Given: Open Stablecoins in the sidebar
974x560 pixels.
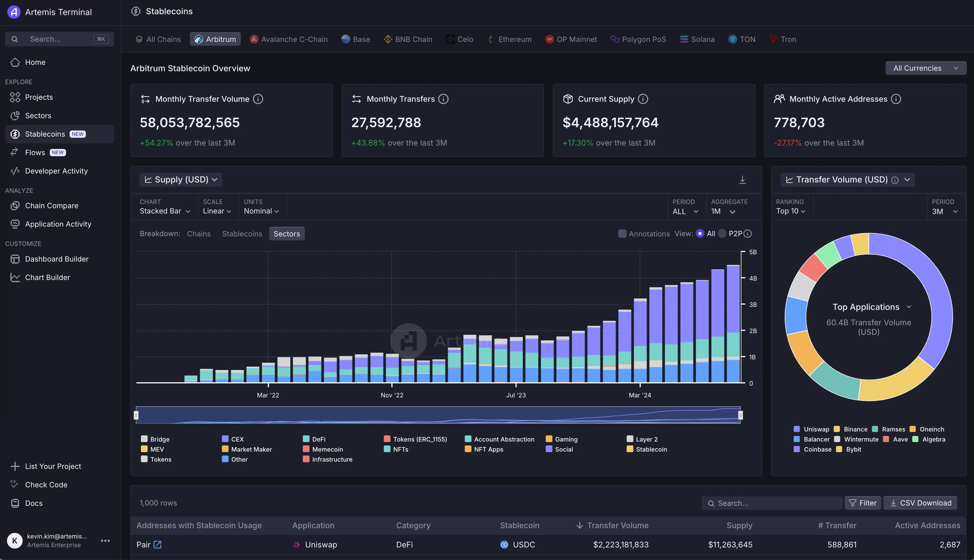Looking at the screenshot, I should pos(60,134).
